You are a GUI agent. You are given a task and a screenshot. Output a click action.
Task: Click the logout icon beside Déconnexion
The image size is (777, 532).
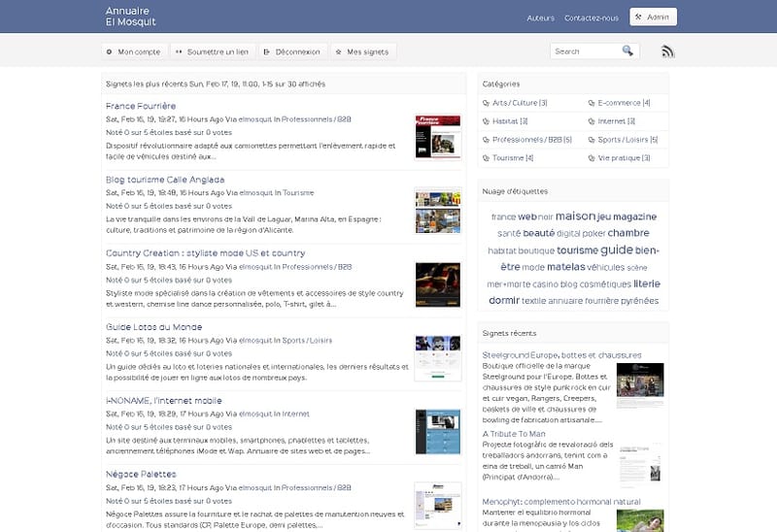pos(266,51)
